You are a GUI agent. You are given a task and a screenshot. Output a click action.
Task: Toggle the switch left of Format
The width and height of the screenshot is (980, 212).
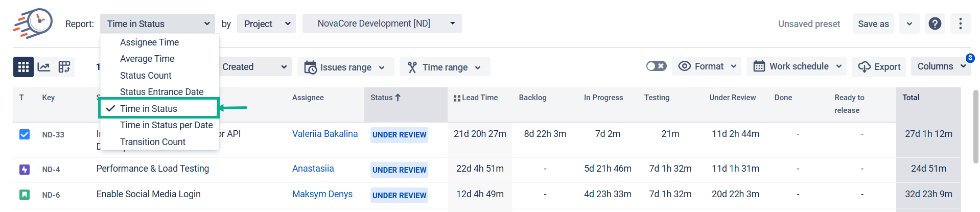tap(656, 66)
